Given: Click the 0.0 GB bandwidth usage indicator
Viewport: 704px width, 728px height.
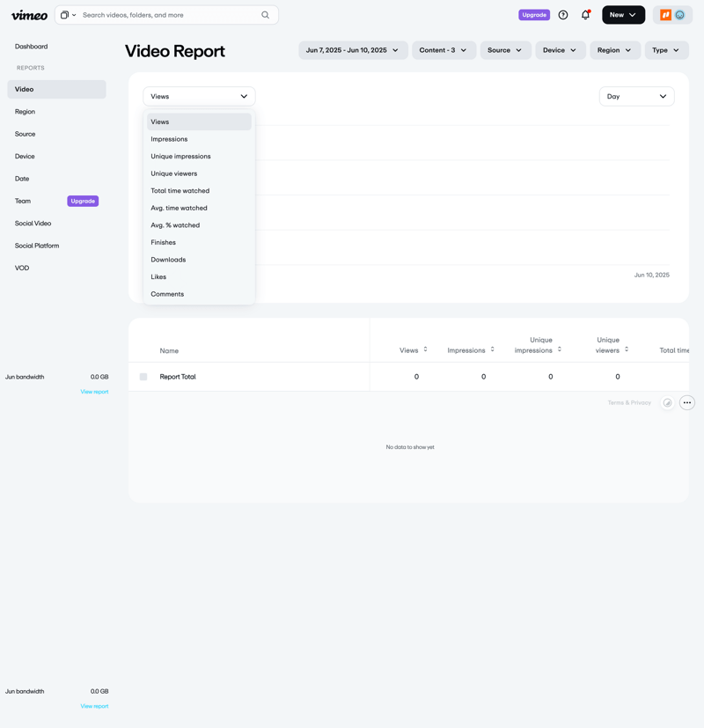Looking at the screenshot, I should [99, 376].
